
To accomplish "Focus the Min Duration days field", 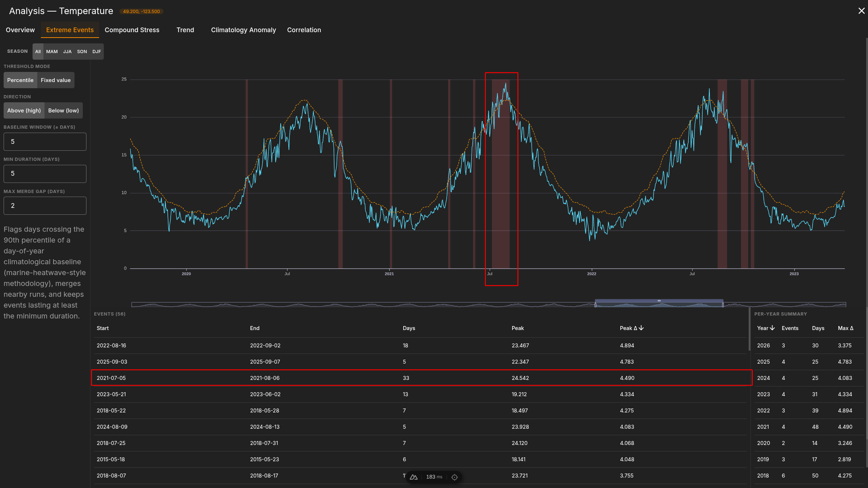I will (x=45, y=174).
